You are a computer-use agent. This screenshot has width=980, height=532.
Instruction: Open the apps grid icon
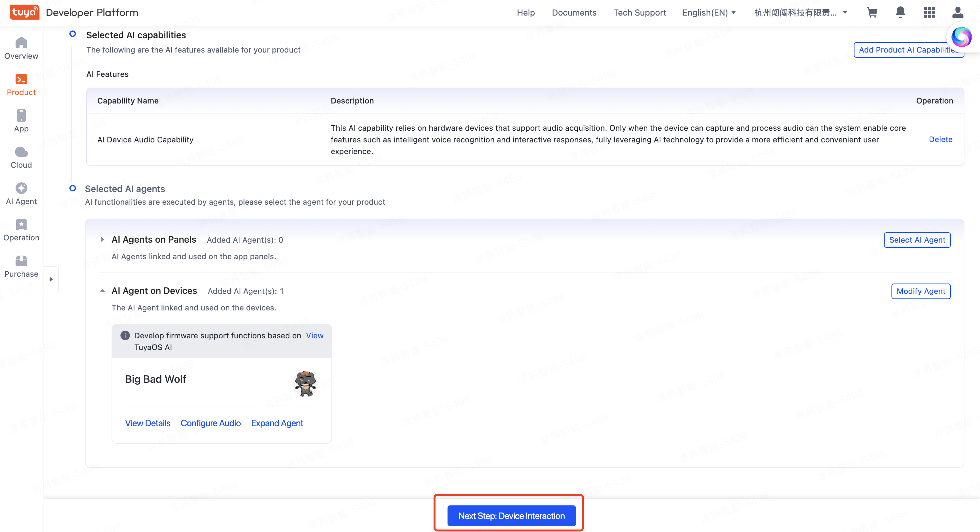pos(929,13)
